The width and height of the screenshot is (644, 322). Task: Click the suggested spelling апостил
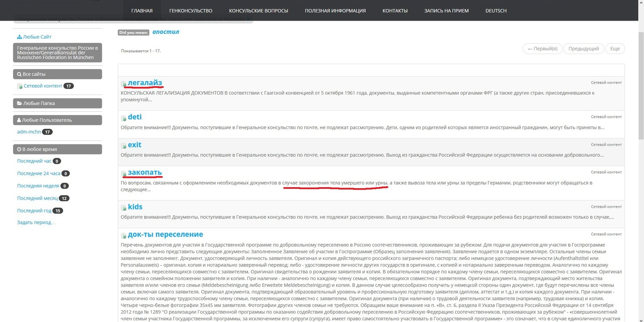(x=165, y=32)
